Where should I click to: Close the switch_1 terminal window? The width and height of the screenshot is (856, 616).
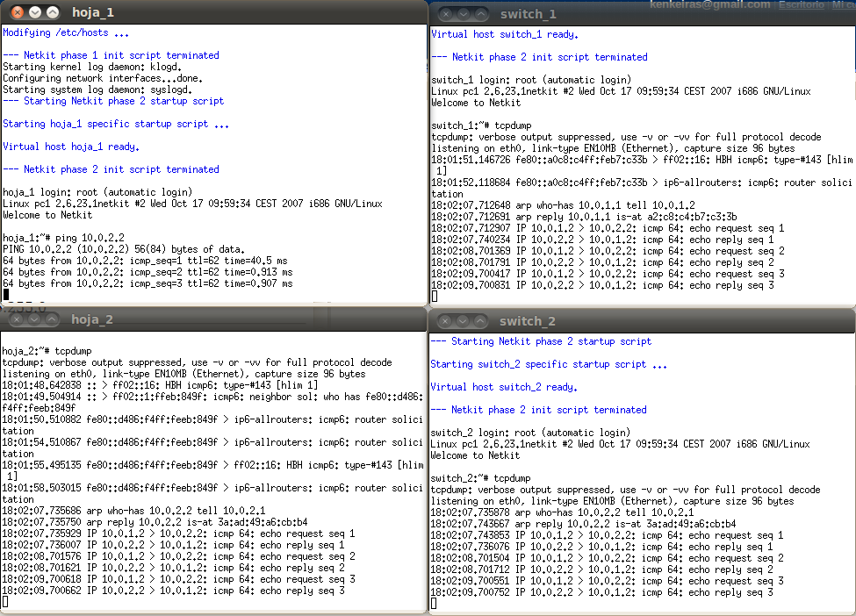(446, 14)
